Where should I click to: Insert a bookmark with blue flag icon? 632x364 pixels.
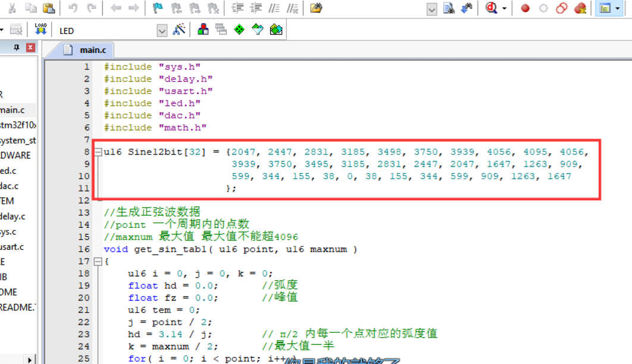pos(158,8)
